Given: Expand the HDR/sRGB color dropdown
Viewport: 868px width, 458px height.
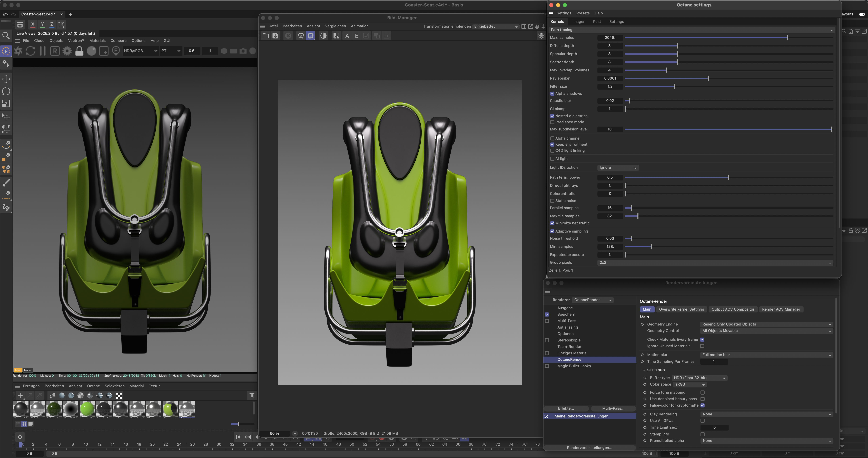Looking at the screenshot, I should [140, 51].
